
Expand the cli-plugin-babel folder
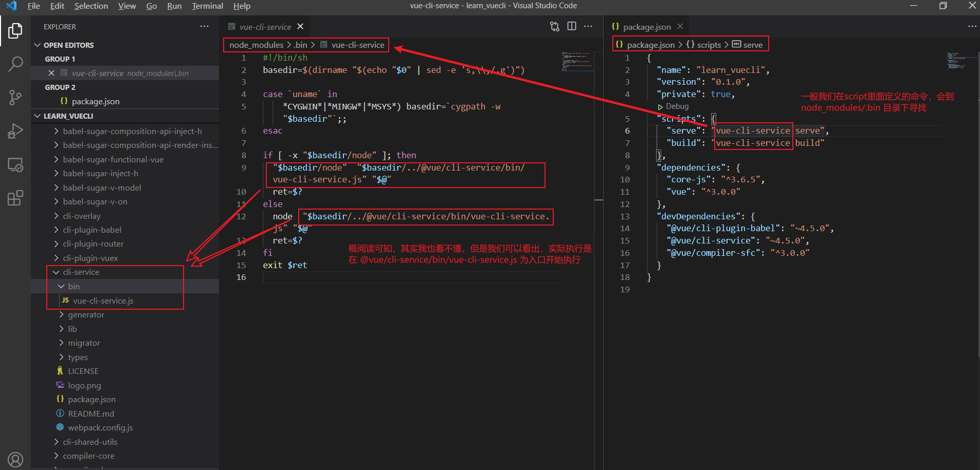pyautogui.click(x=92, y=230)
